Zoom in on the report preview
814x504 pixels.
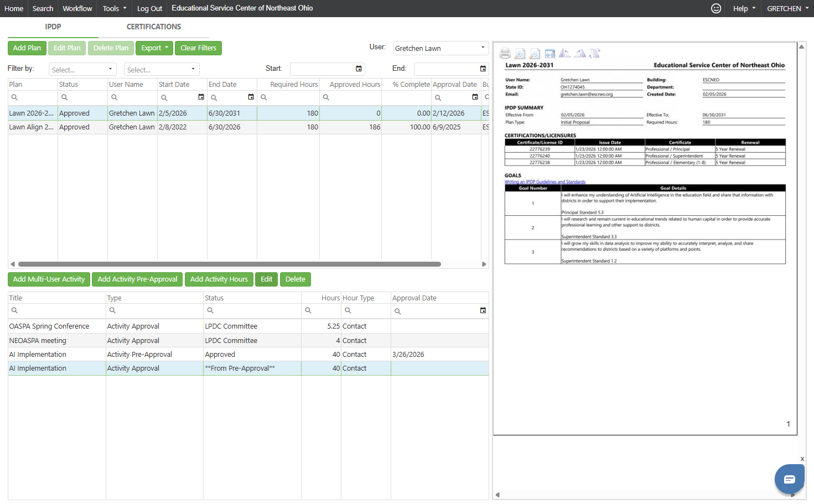pos(520,54)
